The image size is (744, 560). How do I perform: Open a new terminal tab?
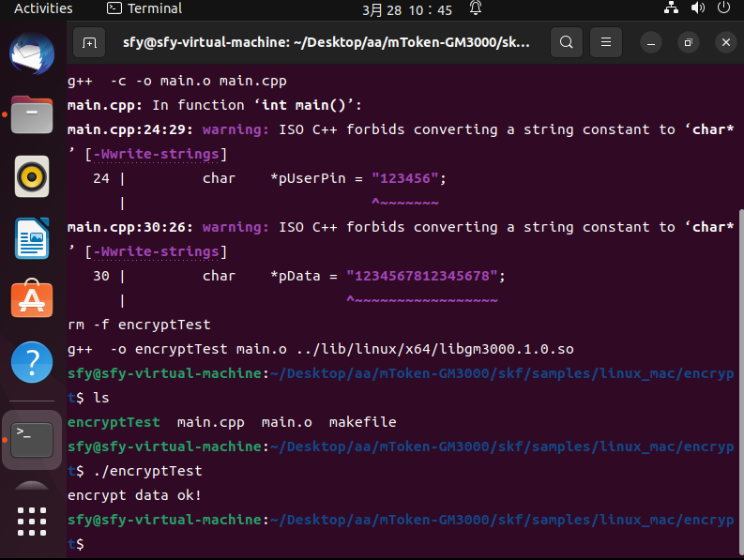89,42
